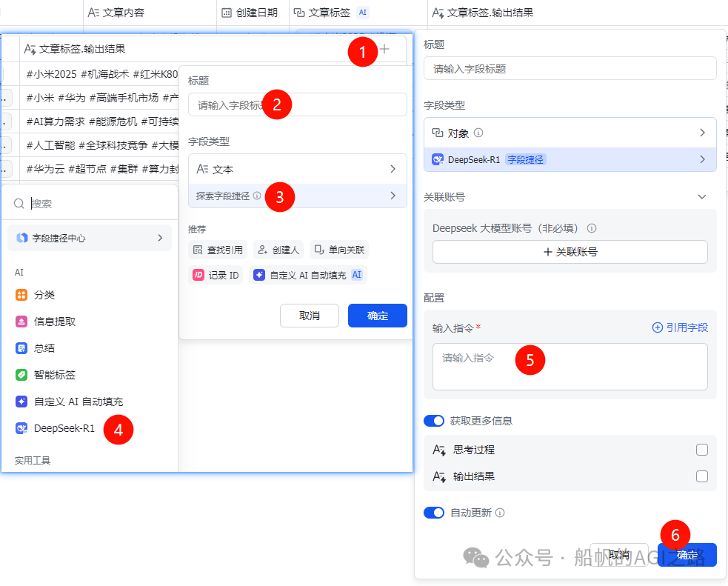Click 取消 in the right panel

click(x=619, y=555)
